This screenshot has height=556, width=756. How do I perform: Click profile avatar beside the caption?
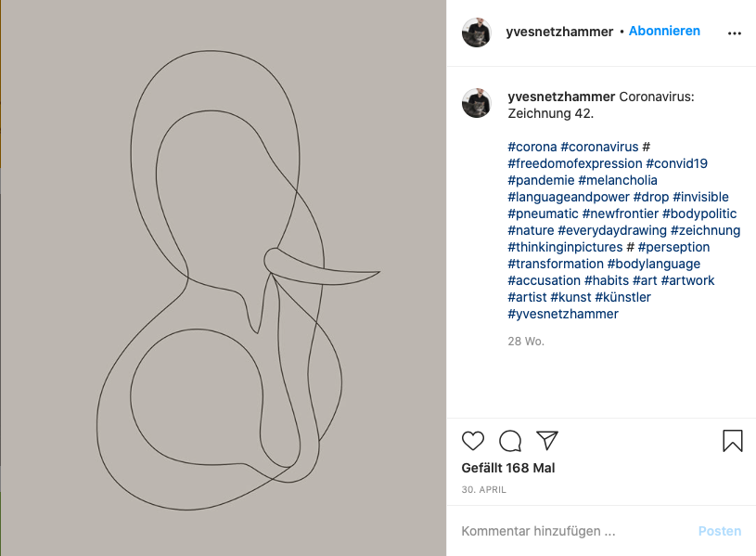(477, 103)
